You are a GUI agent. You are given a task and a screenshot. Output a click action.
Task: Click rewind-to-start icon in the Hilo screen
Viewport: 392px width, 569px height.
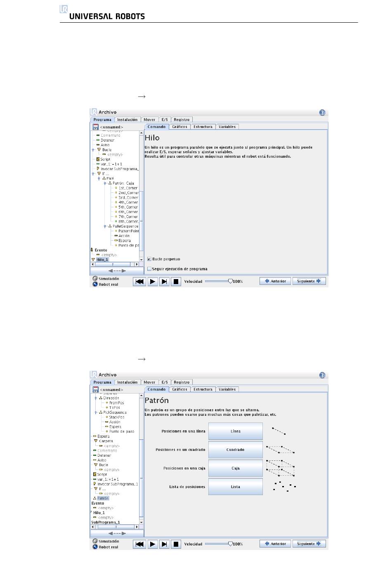click(140, 282)
